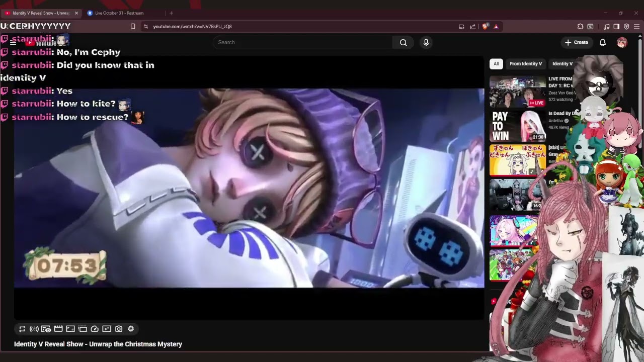The height and width of the screenshot is (362, 644).
Task: Click the Brave Rewards triangle icon
Action: coord(496,26)
